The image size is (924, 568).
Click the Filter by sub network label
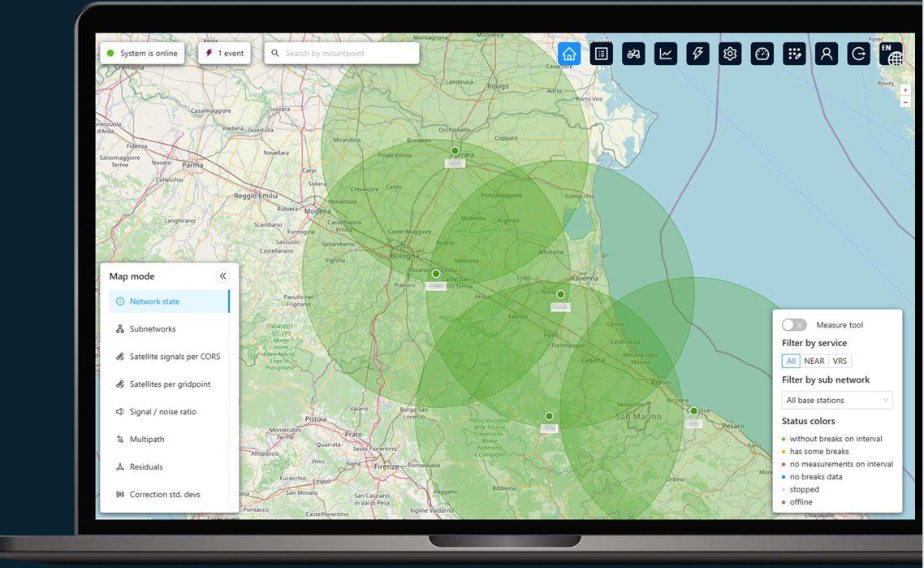point(826,379)
